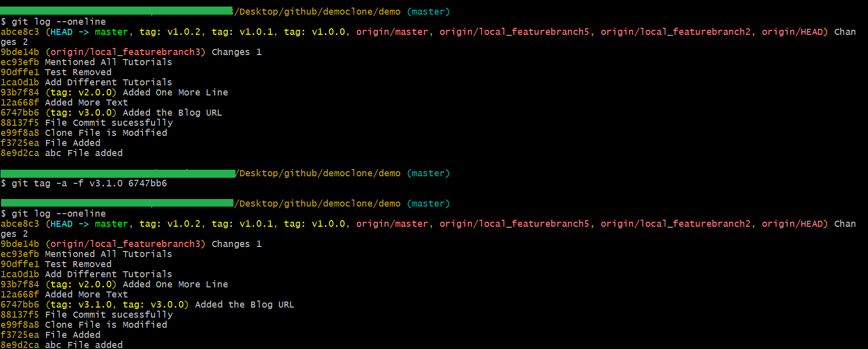Click the (master) branch indicator in top prompt

coord(428,12)
